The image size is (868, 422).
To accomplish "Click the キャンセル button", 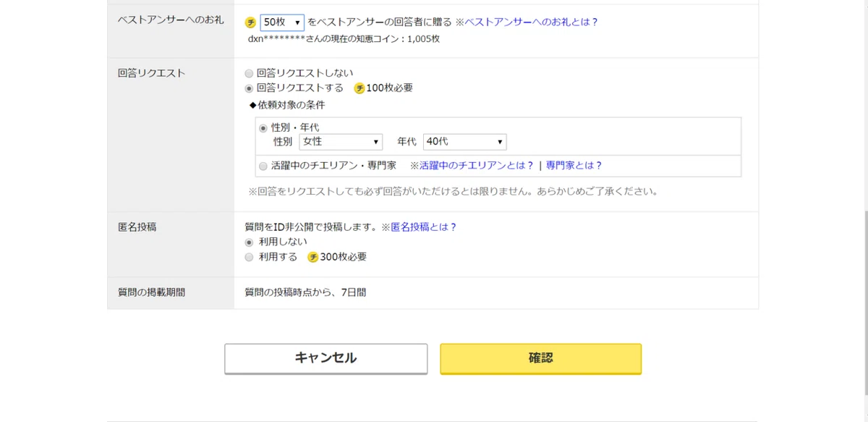I will pos(325,358).
